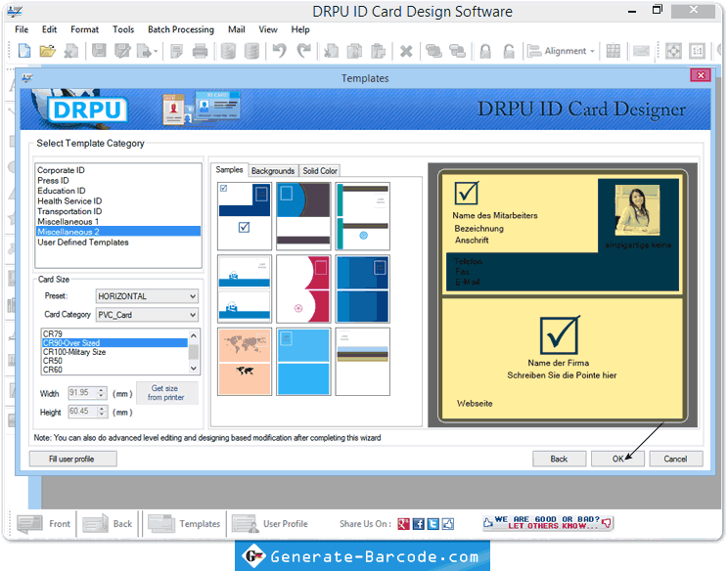
Task: Open the Tools menu
Action: click(123, 29)
